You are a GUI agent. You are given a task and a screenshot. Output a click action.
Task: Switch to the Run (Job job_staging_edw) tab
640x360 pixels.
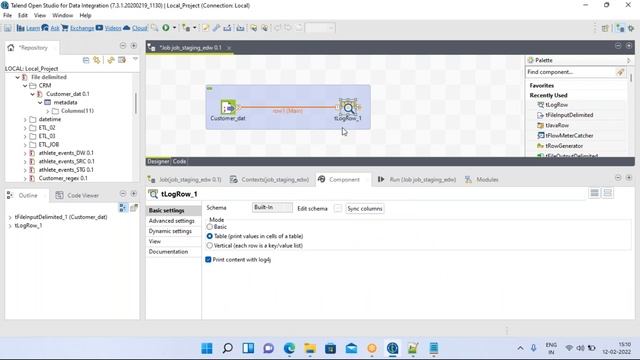[418, 180]
